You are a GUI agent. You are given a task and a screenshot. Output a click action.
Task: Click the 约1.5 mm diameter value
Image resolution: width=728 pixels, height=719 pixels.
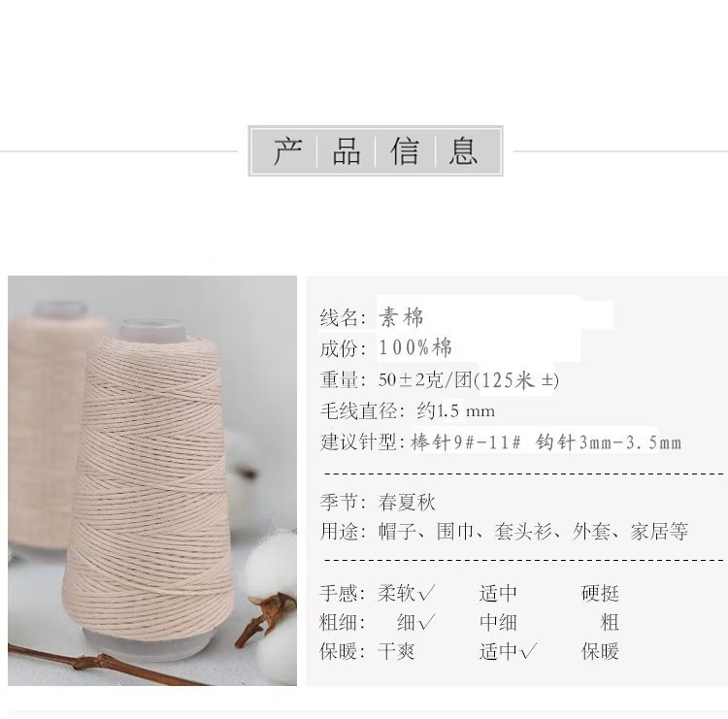tap(455, 410)
